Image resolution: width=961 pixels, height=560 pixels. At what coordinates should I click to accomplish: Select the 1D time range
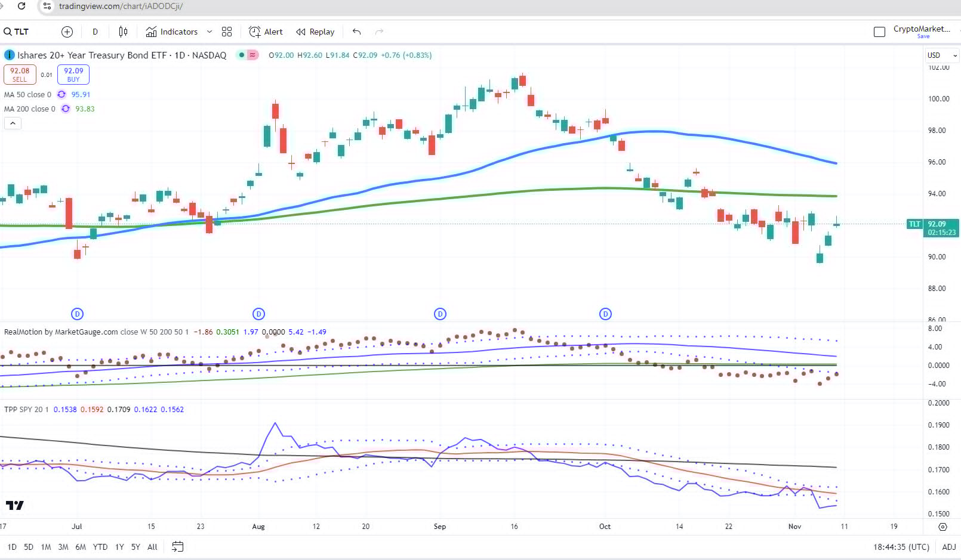point(12,547)
